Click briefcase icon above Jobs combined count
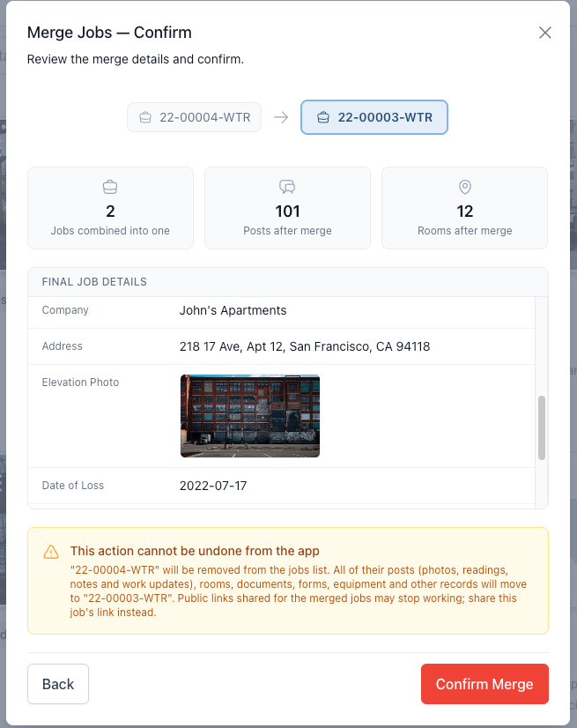Screen dimensions: 577x728 [x=110, y=187]
